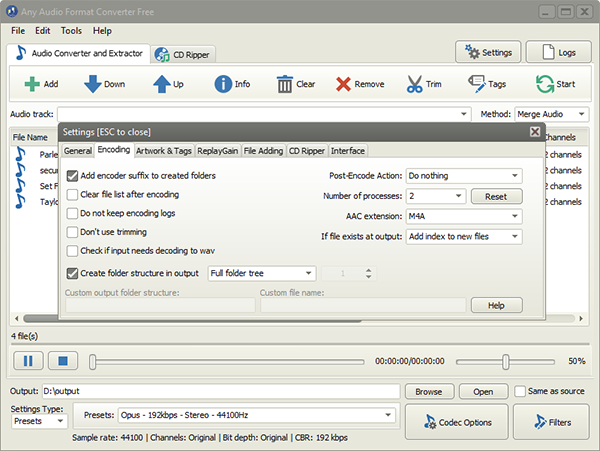Open Settings gear button

tap(488, 52)
